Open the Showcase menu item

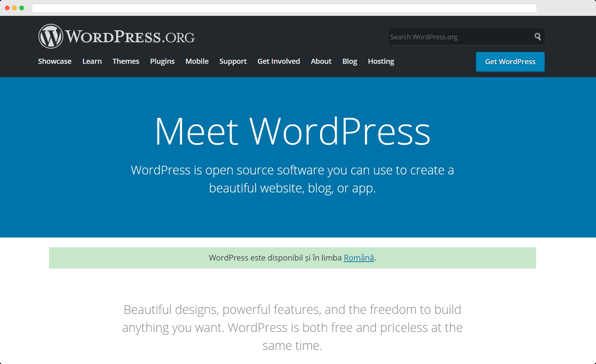[x=54, y=61]
